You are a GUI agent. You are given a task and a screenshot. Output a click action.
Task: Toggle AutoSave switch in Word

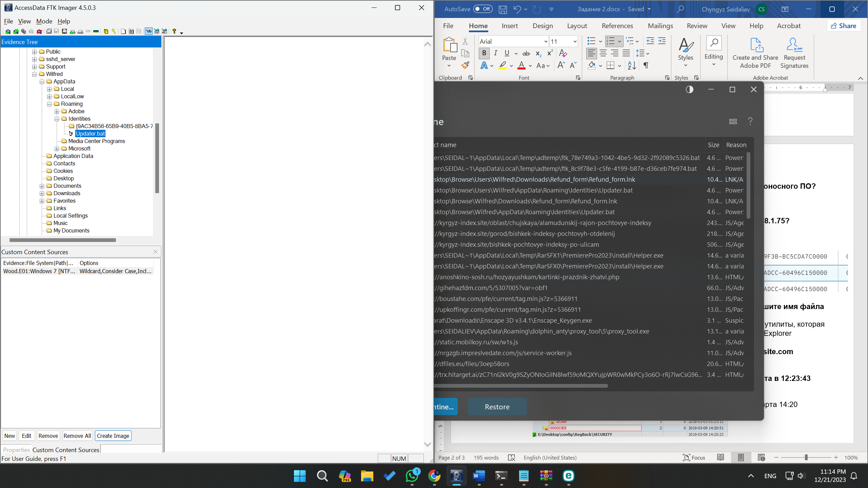[482, 9]
